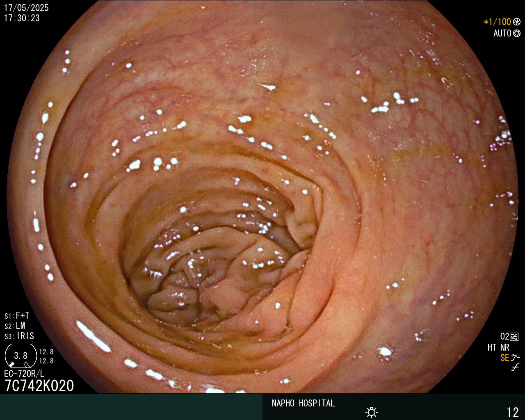Click the endoscopic live image view
Viewport: 525px width, 420px height.
[x=262, y=197]
